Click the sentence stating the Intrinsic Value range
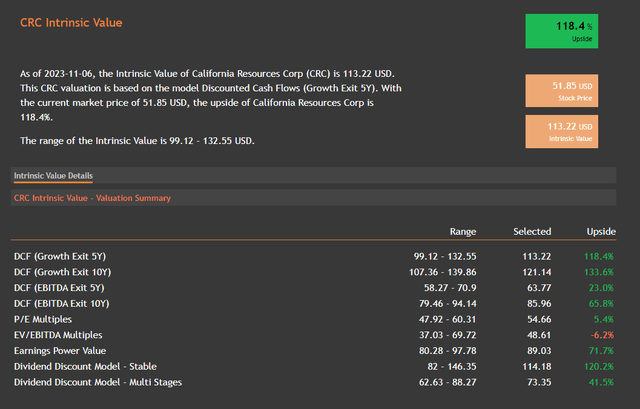 pos(137,141)
